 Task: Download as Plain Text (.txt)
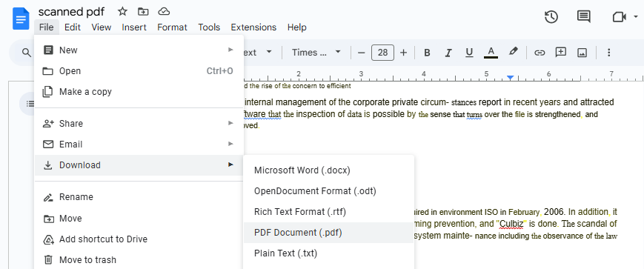point(328,253)
